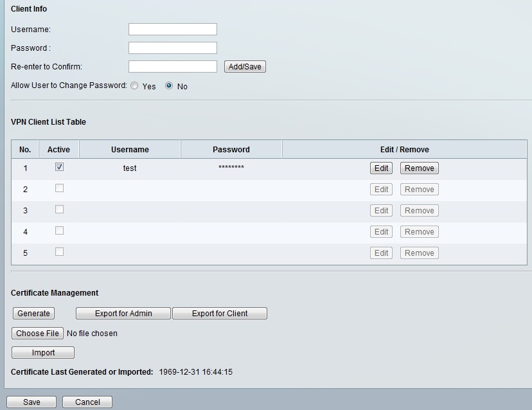Click the Client Info heading
Viewport: 532px width, 410px height.
click(x=29, y=9)
